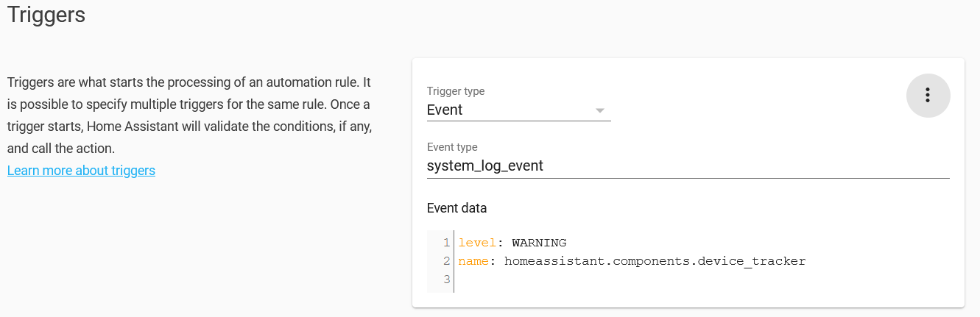Image resolution: width=980 pixels, height=317 pixels.
Task: Click the Trigger type dropdown arrow
Action: click(x=600, y=111)
